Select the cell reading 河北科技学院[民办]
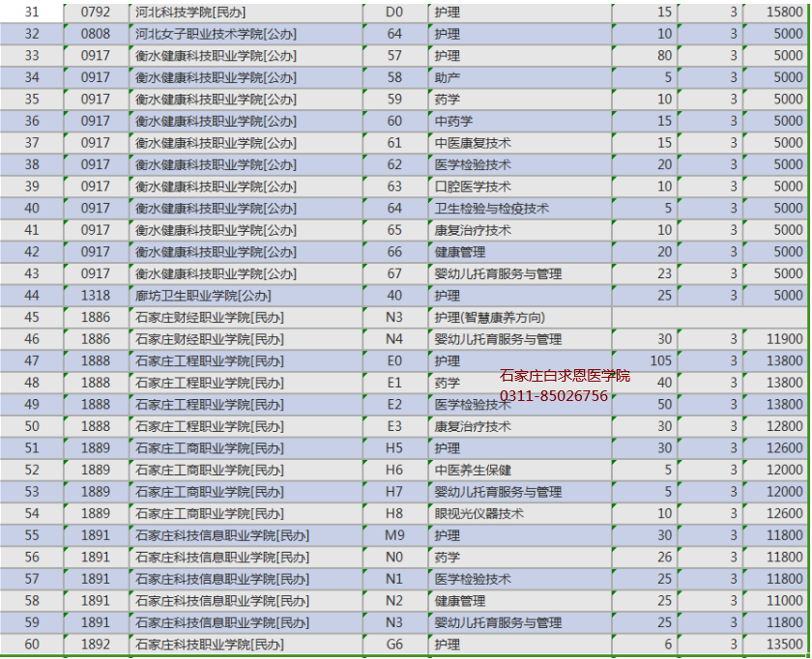 (x=246, y=12)
